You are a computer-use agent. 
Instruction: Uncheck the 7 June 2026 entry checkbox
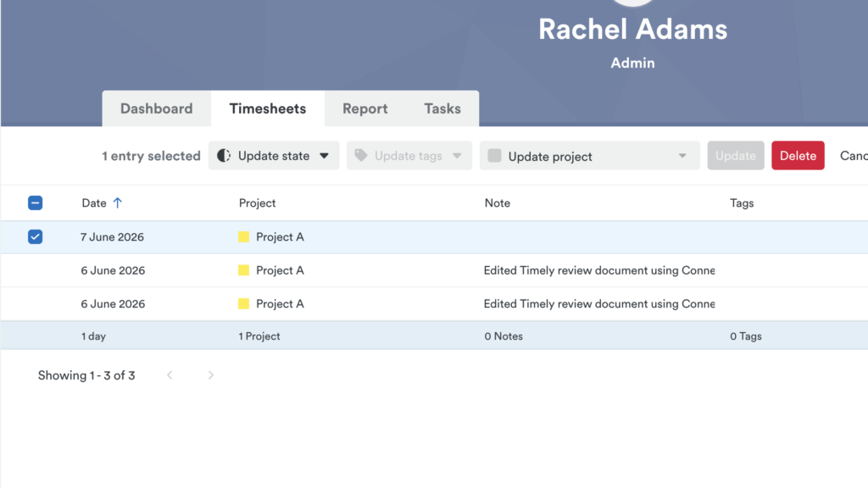[x=35, y=237]
